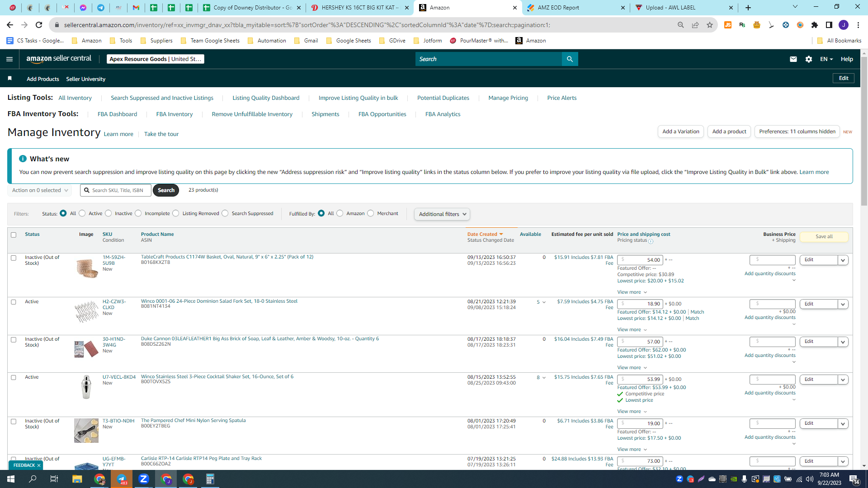Click the search magnifier button in header
The width and height of the screenshot is (868, 488).
click(570, 59)
